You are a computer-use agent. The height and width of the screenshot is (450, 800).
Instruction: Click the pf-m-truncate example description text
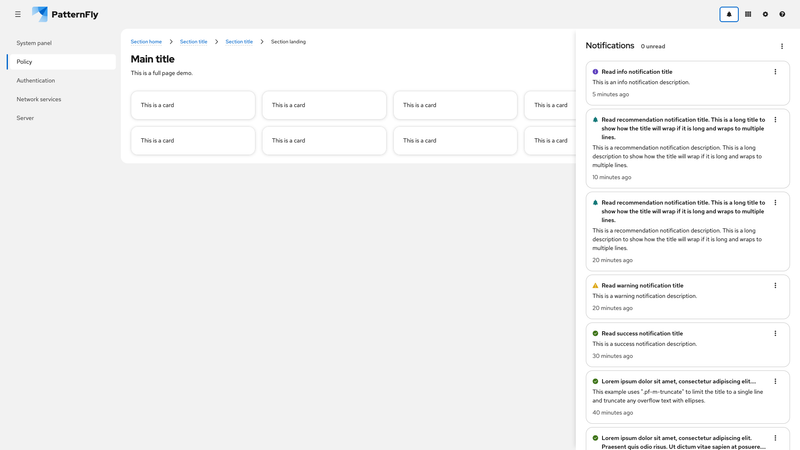(678, 396)
